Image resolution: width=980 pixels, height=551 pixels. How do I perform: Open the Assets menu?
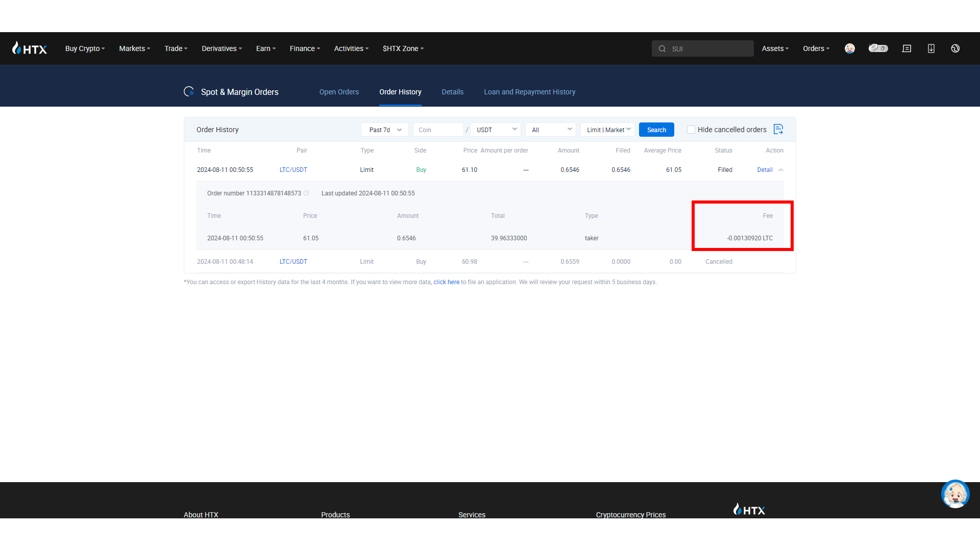point(775,48)
